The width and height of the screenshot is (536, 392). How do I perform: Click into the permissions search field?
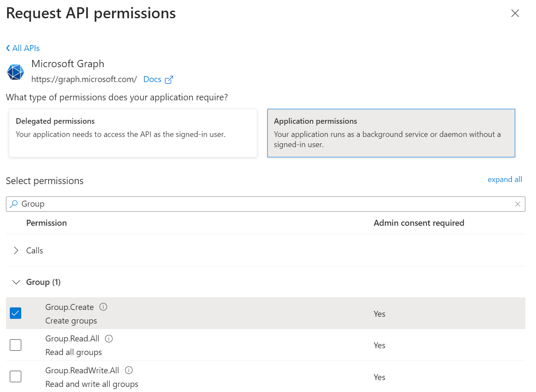(264, 204)
